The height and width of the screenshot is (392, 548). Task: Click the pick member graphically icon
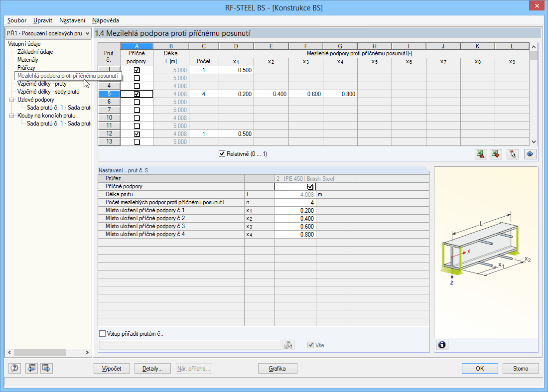pos(513,154)
